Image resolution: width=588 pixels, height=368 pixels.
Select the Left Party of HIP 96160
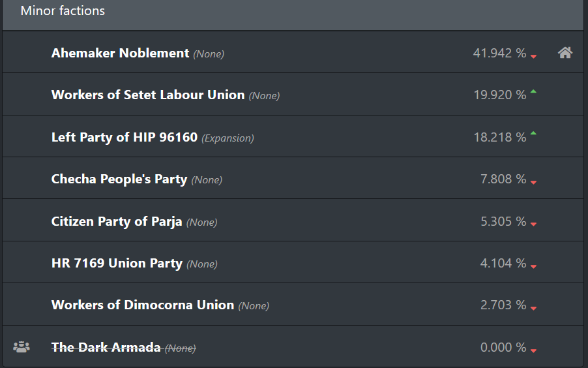click(124, 137)
